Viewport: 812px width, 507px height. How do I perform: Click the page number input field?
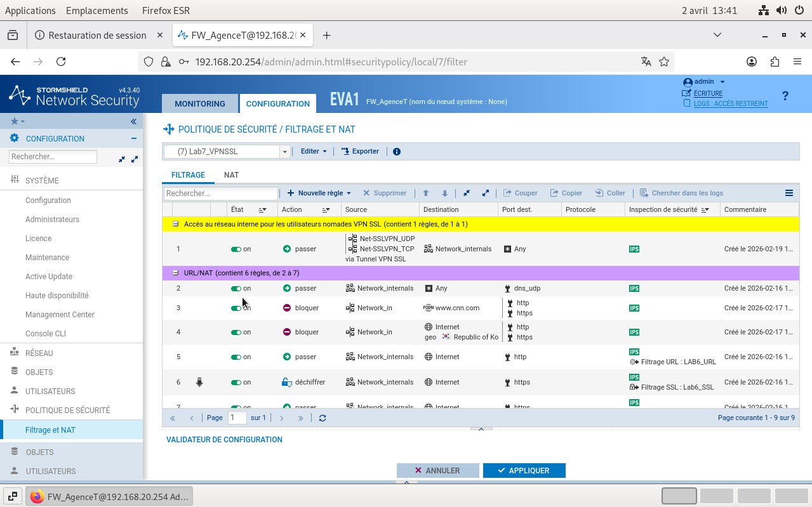[x=237, y=418]
